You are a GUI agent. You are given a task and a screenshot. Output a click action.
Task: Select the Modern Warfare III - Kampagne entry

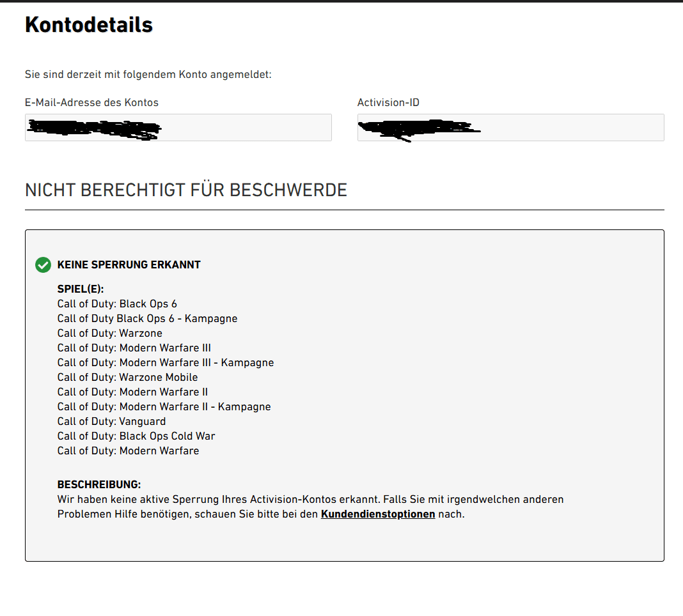pyautogui.click(x=165, y=362)
